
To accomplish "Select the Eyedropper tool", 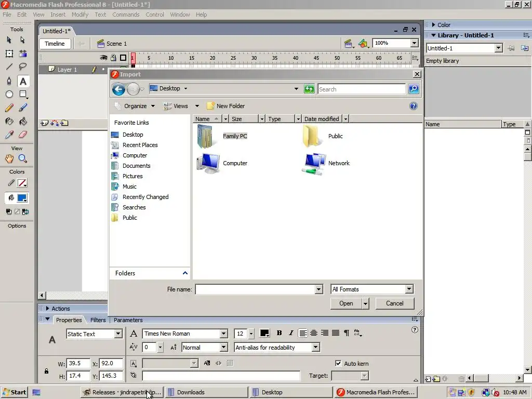I will click(x=9, y=135).
